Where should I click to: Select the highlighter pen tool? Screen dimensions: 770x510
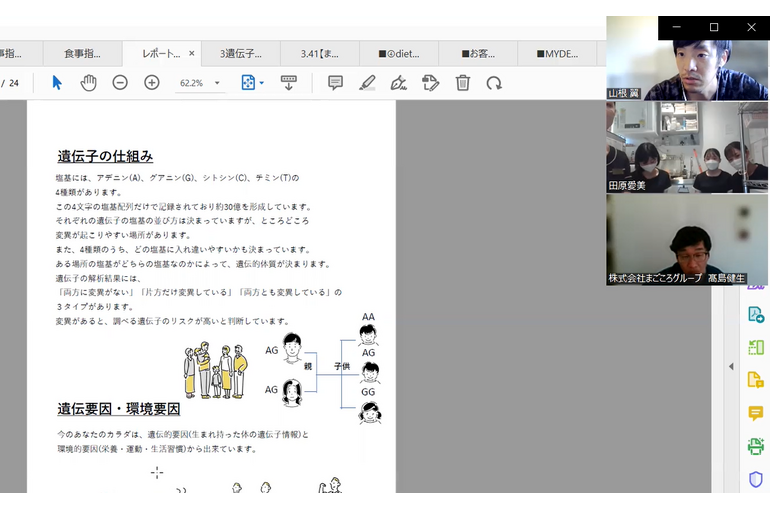pos(367,82)
